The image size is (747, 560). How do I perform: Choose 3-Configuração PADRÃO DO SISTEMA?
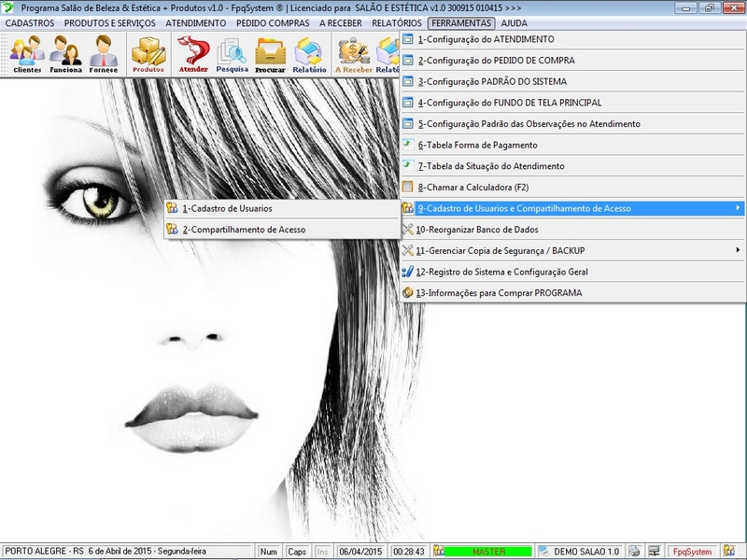(x=572, y=81)
